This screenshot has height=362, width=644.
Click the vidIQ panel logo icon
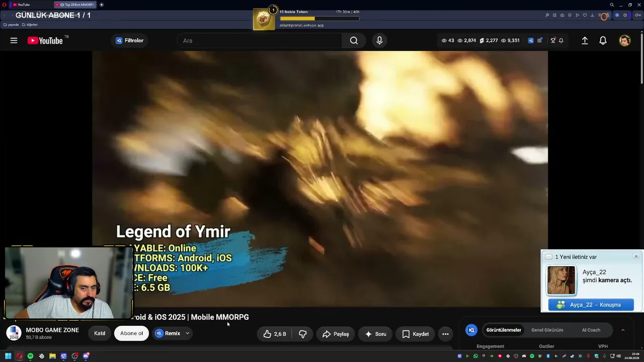pos(471,330)
